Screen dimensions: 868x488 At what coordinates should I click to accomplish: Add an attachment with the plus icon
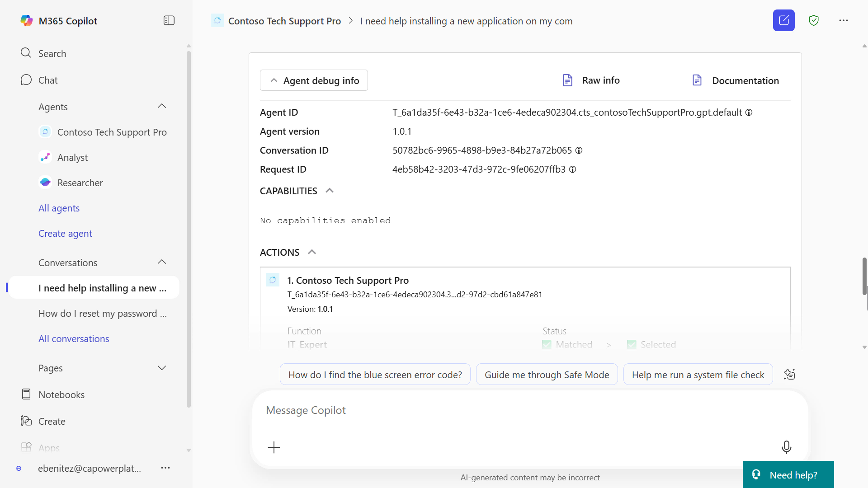pos(274,447)
